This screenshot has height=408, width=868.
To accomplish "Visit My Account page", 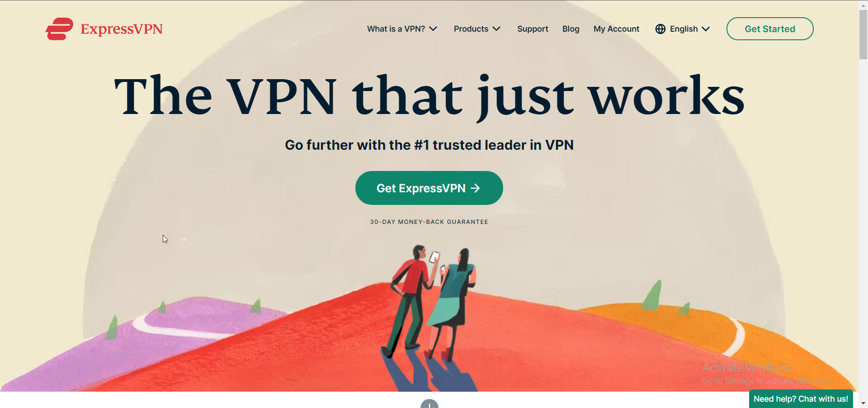I will (x=616, y=29).
